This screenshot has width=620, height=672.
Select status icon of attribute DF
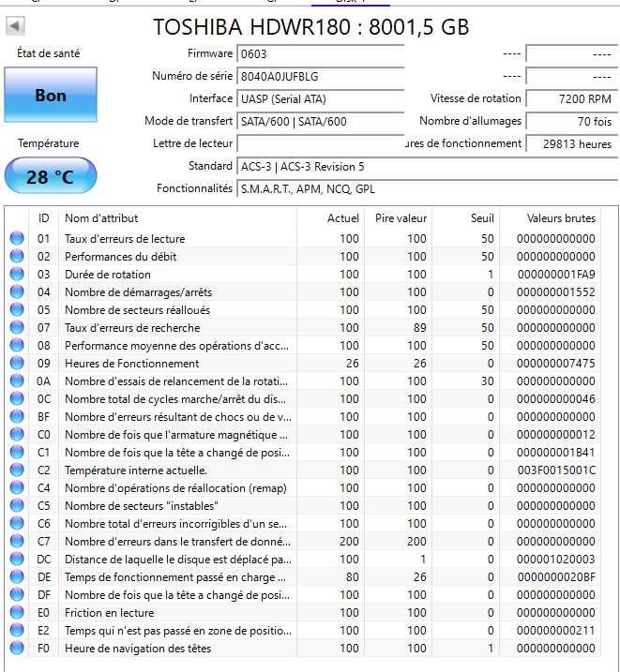pyautogui.click(x=17, y=595)
